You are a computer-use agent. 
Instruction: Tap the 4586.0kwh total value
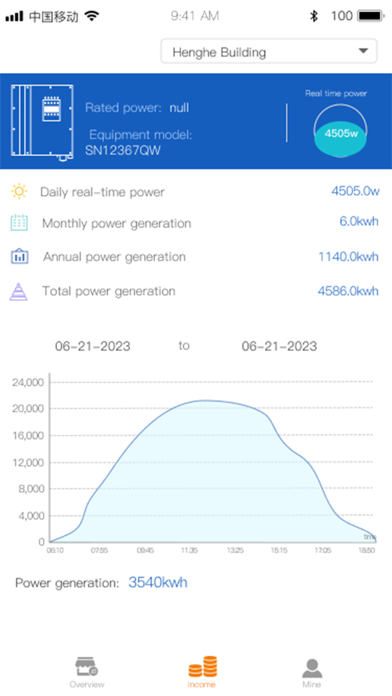[348, 291]
